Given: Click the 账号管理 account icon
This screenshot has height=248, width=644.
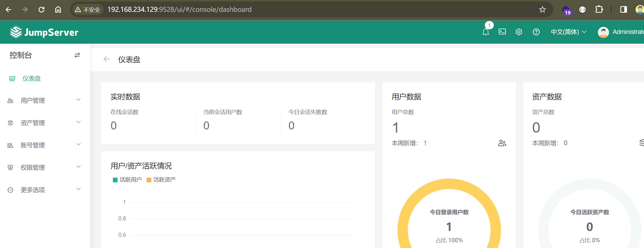Looking at the screenshot, I should (10, 145).
